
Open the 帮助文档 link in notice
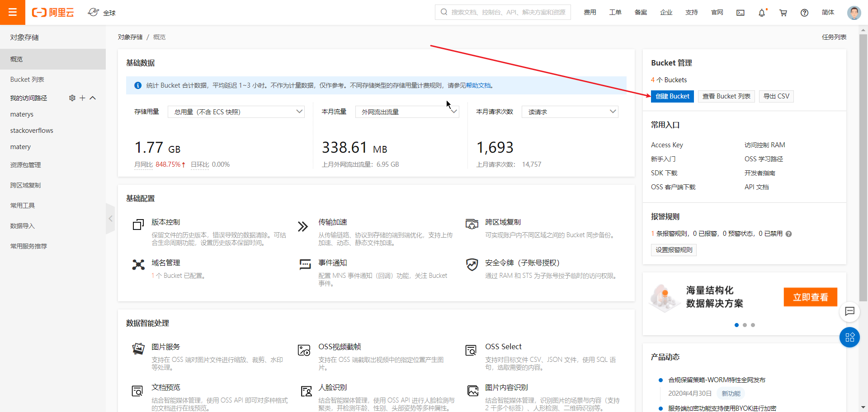[x=478, y=85]
